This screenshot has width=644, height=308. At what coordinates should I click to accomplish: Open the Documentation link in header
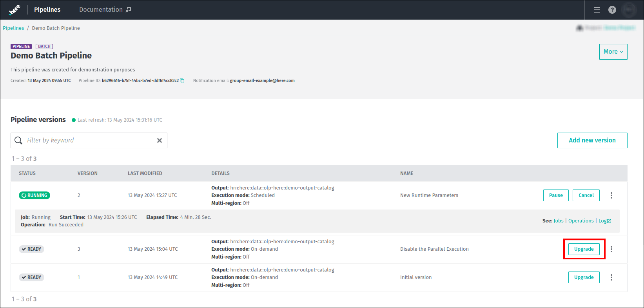[x=105, y=10]
